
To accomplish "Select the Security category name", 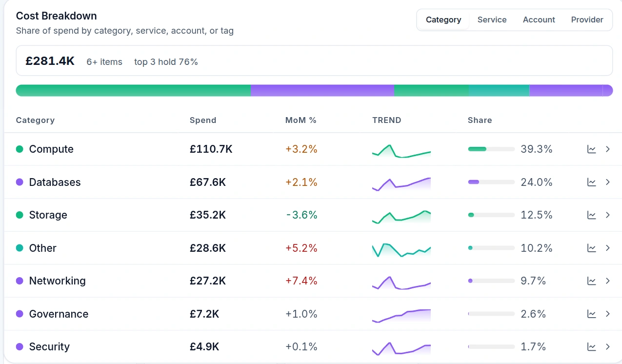I will (x=49, y=347).
